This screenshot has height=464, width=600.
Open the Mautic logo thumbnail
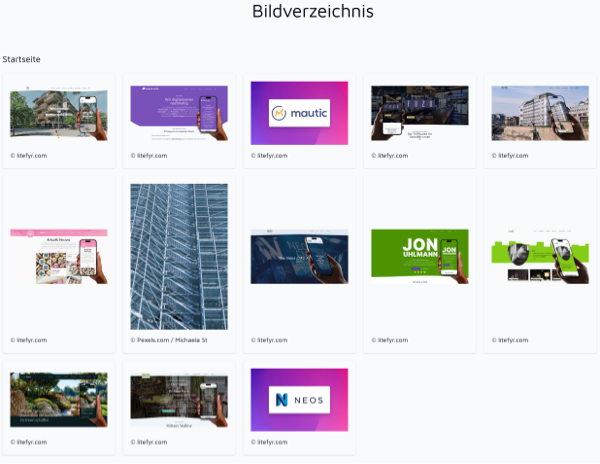298,113
